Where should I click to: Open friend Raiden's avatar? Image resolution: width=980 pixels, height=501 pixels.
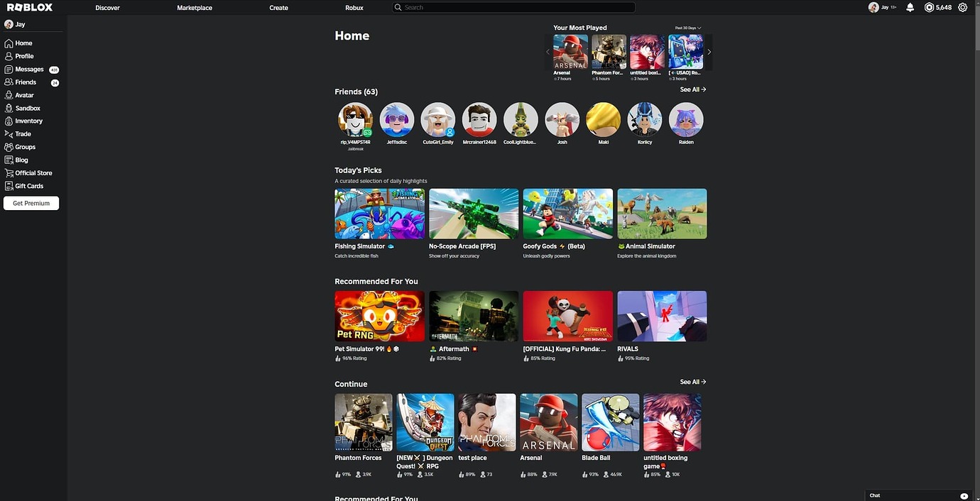[x=686, y=120]
